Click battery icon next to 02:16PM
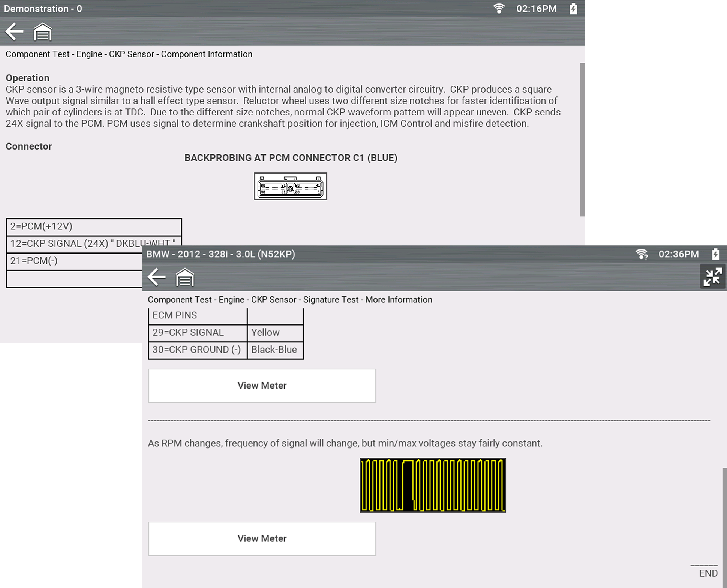The width and height of the screenshot is (727, 588). pyautogui.click(x=573, y=9)
